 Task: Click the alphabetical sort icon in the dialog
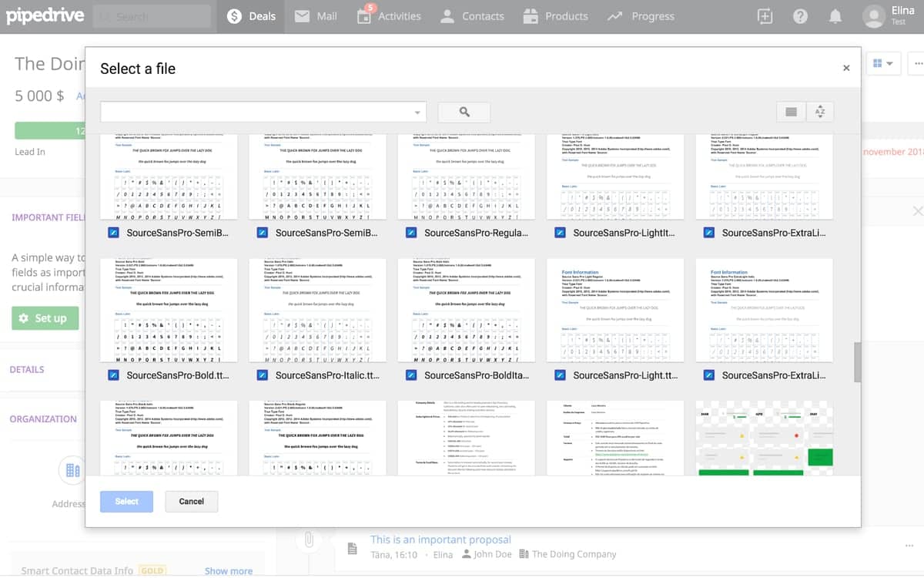pos(819,112)
